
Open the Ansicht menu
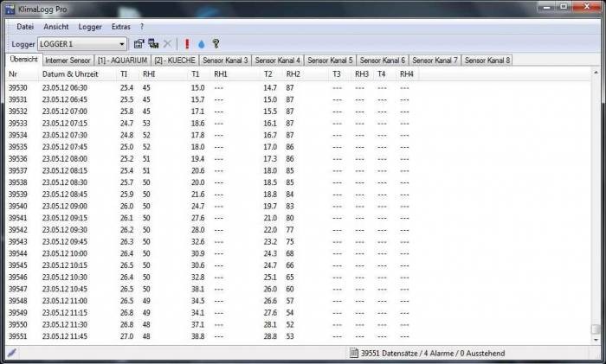click(x=57, y=27)
